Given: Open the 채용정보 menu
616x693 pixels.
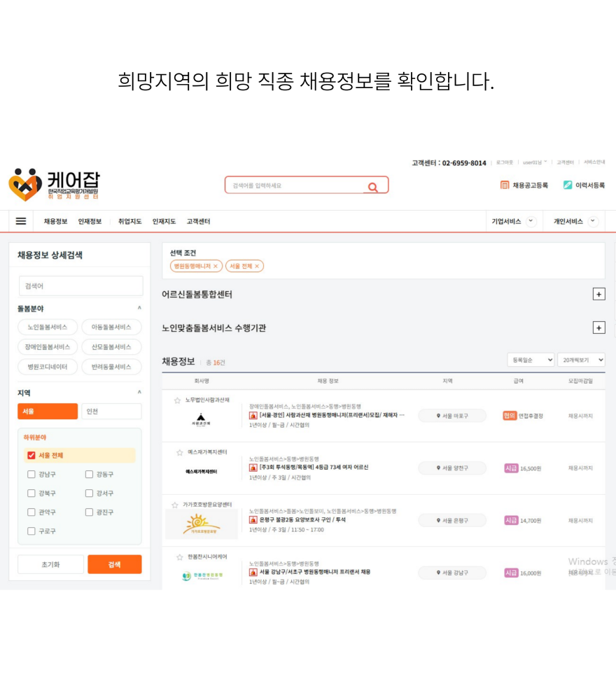Looking at the screenshot, I should point(56,221).
